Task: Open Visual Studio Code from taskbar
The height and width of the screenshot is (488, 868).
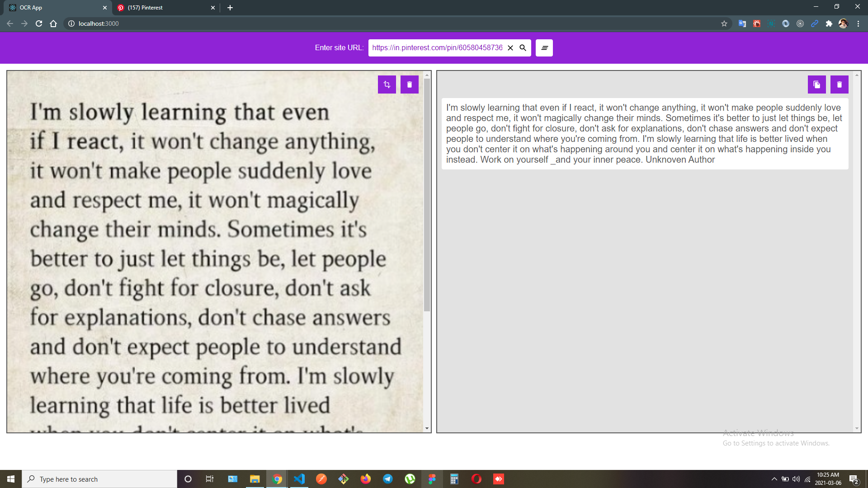Action: coord(299,479)
